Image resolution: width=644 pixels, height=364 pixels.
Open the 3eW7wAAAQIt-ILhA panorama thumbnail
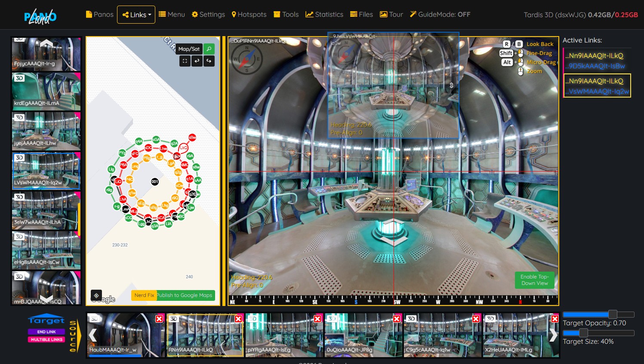pos(46,211)
